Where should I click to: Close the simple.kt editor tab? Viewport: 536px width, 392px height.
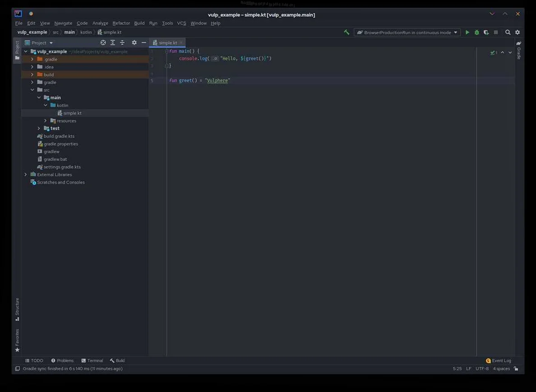point(181,43)
